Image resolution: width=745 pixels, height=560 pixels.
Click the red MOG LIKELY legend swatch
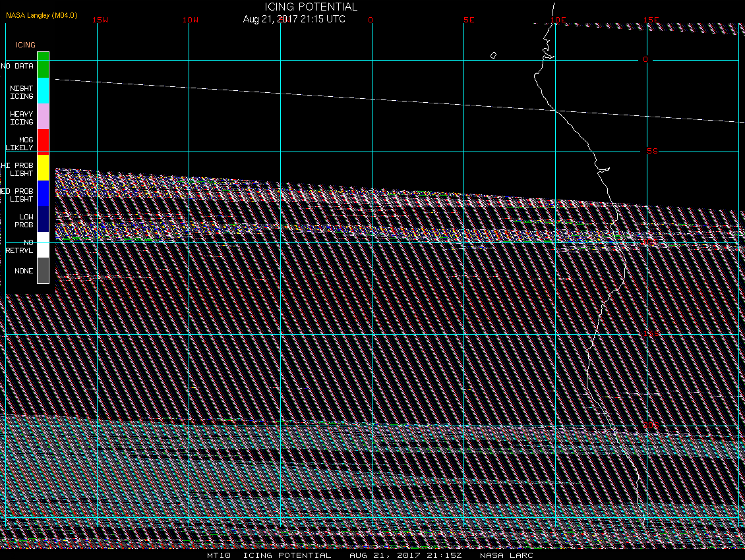pyautogui.click(x=44, y=142)
